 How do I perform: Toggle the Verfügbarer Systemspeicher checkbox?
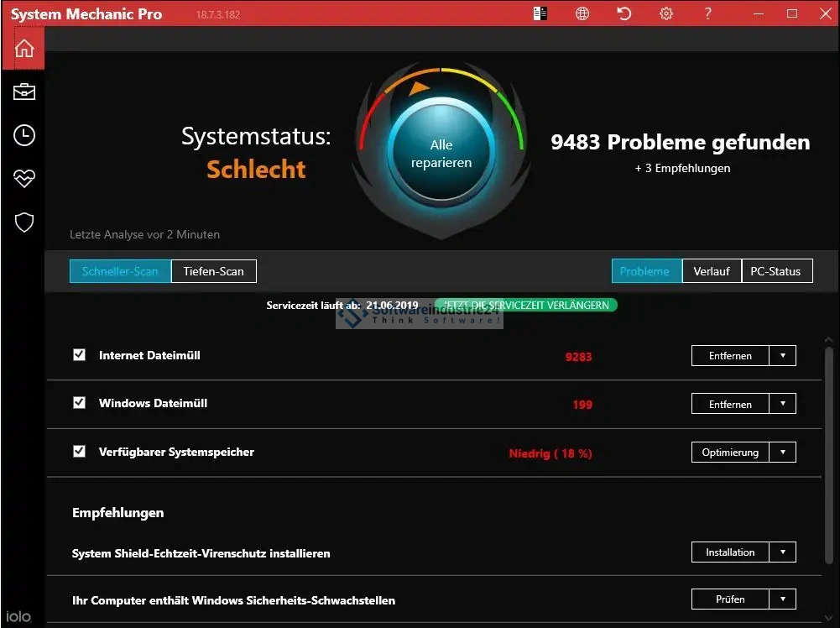point(80,452)
